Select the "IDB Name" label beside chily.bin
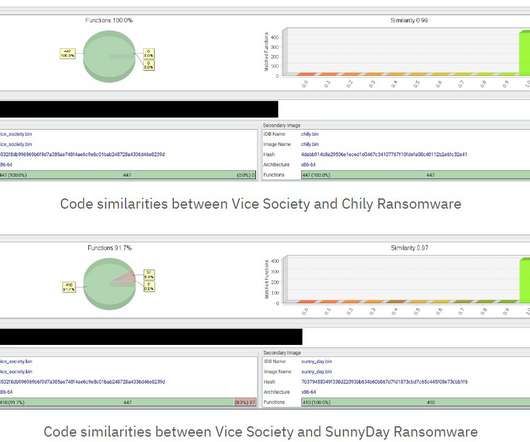Viewport: 530px width, 442px height. click(x=274, y=134)
